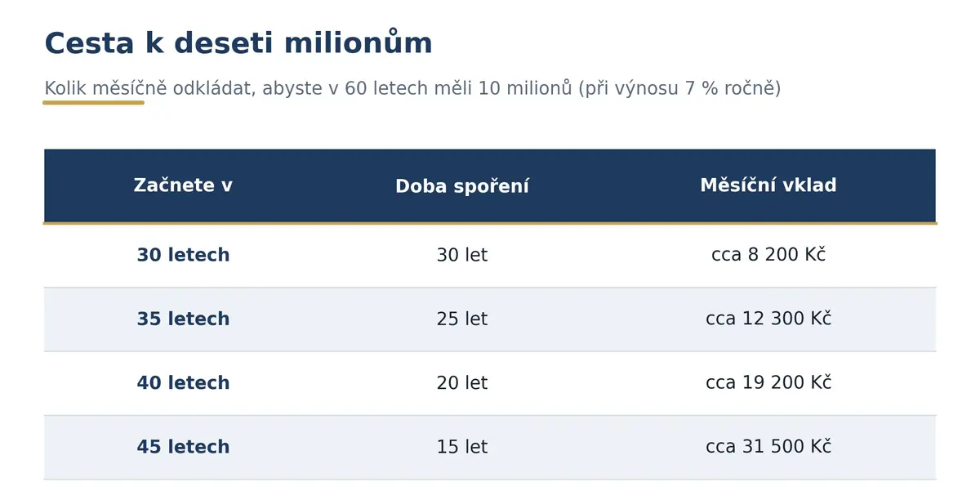
Task: Select the '35 letech' row label
Action: [x=183, y=319]
